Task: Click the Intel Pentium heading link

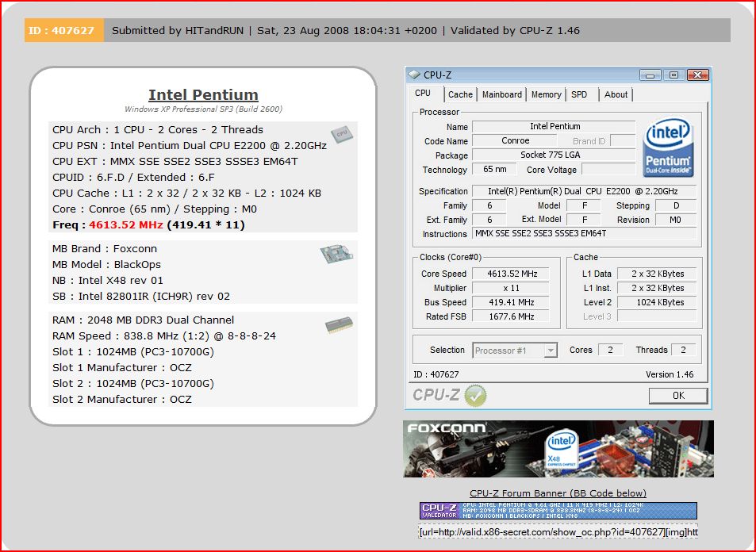Action: [203, 95]
